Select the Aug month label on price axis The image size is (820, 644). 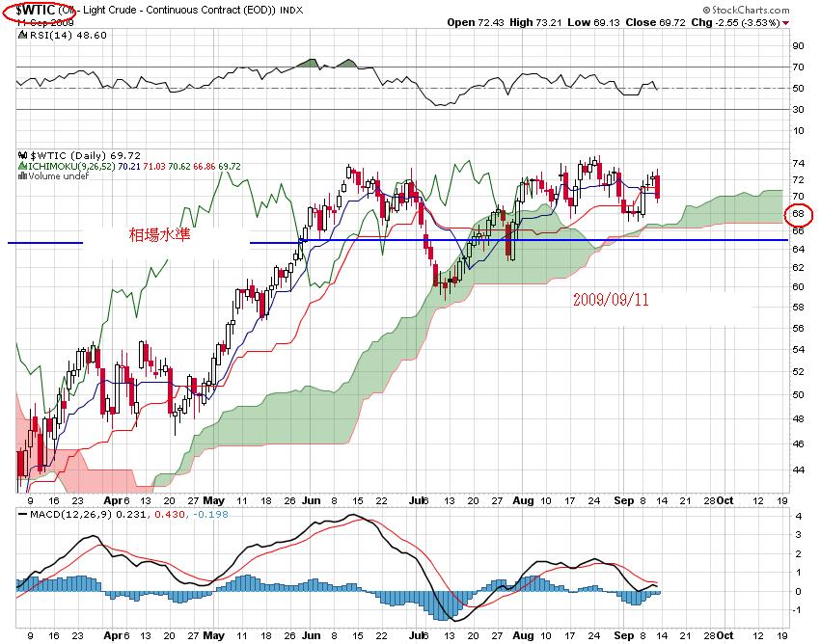click(523, 501)
